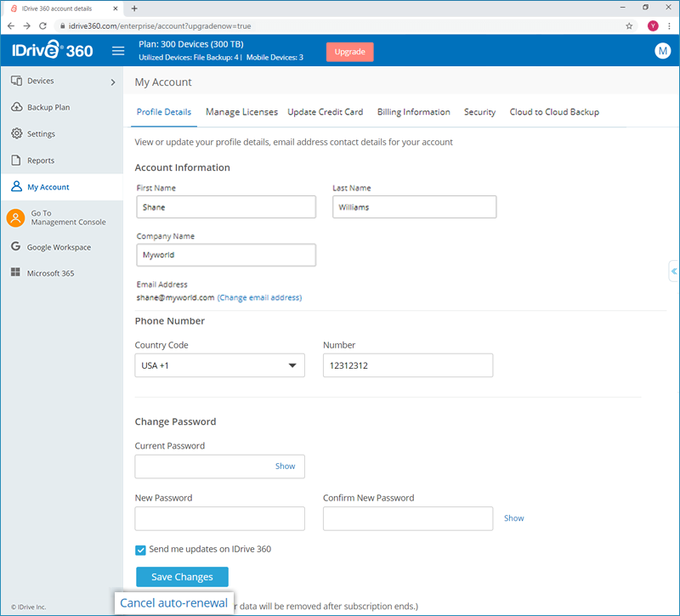Bookmark page with star icon
Viewport: 680px width, 616px height.
[629, 26]
